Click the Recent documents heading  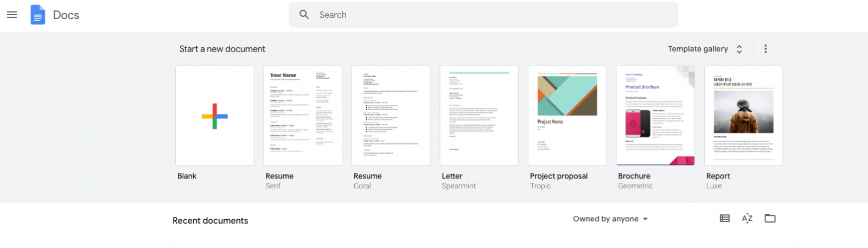210,220
